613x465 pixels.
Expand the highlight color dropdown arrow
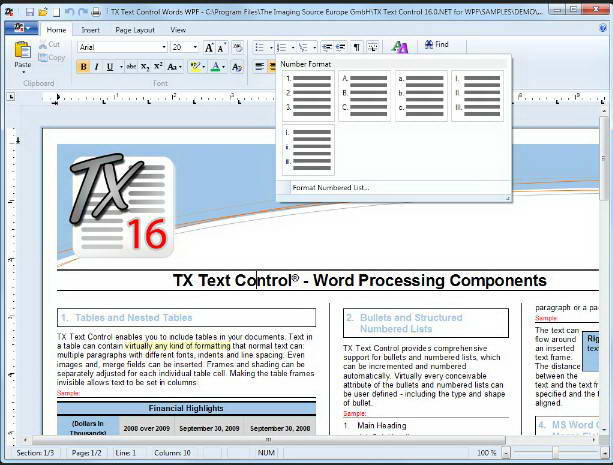coord(204,67)
